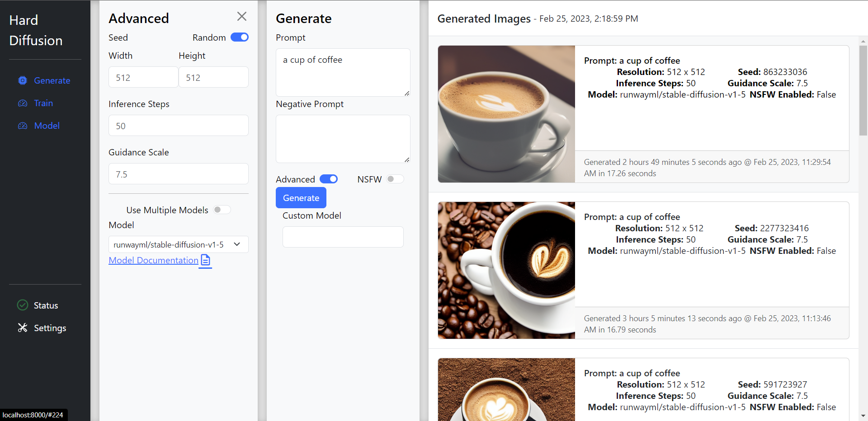Click the blue Generate button
868x421 pixels.
(301, 198)
